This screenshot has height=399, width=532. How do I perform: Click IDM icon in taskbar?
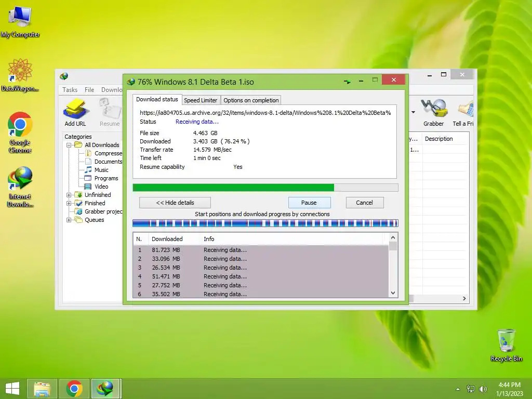[x=105, y=389]
